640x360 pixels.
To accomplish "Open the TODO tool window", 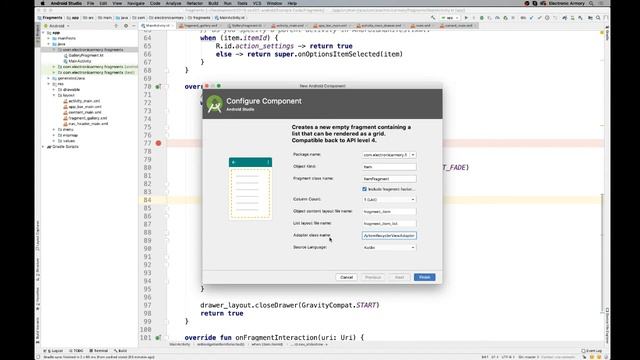I will 77,351.
